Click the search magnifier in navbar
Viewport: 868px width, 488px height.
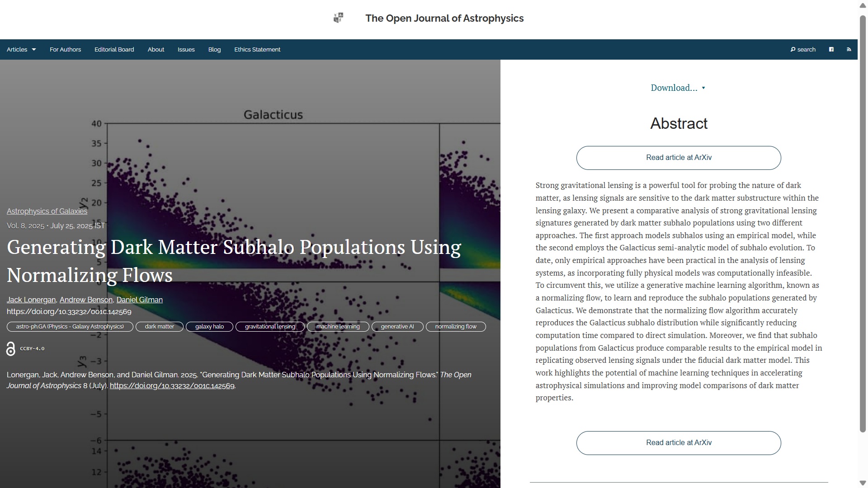point(793,50)
